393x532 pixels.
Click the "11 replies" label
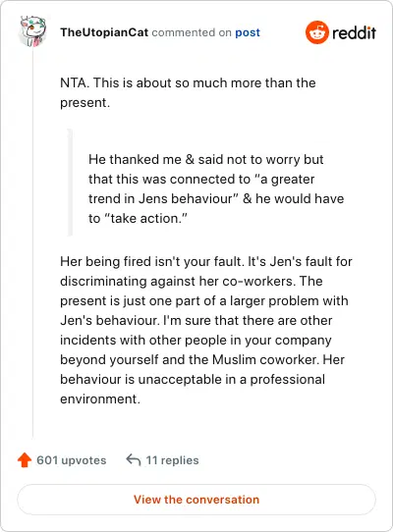click(172, 460)
